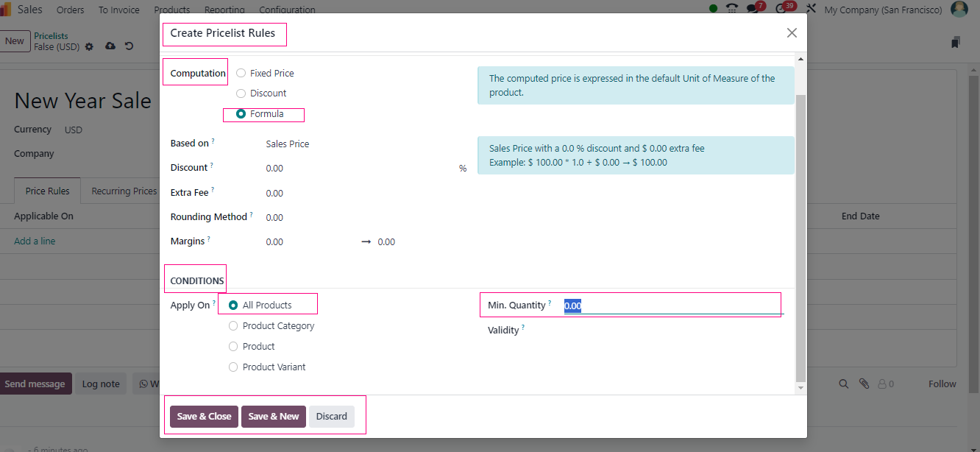Open the activities clock icon with 39 badge
This screenshot has width=980, height=452.
click(x=782, y=10)
